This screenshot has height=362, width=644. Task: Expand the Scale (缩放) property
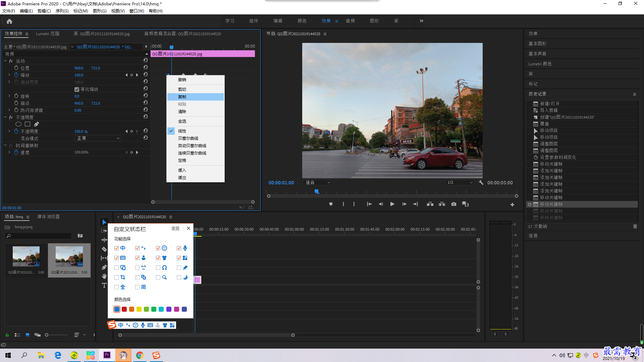pyautogui.click(x=9, y=75)
